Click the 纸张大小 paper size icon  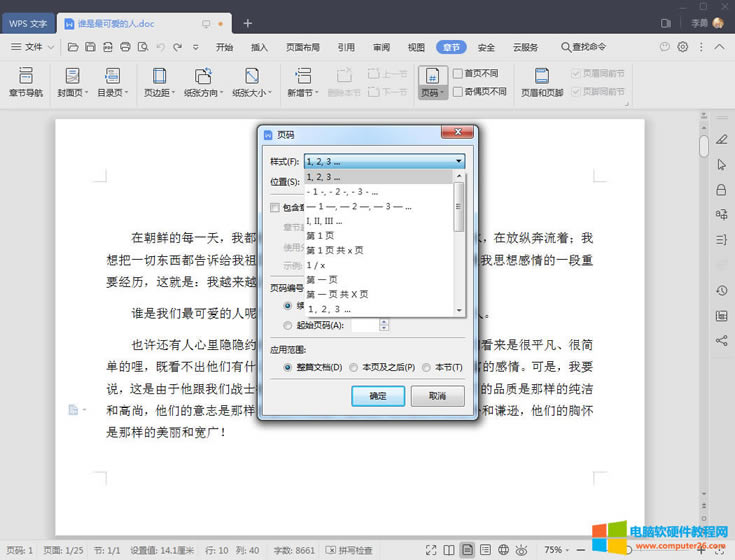251,76
